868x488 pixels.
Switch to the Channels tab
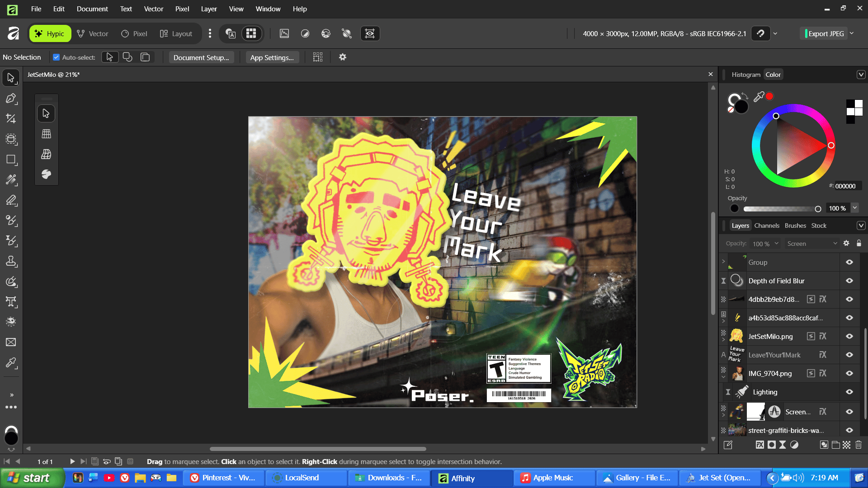point(767,225)
